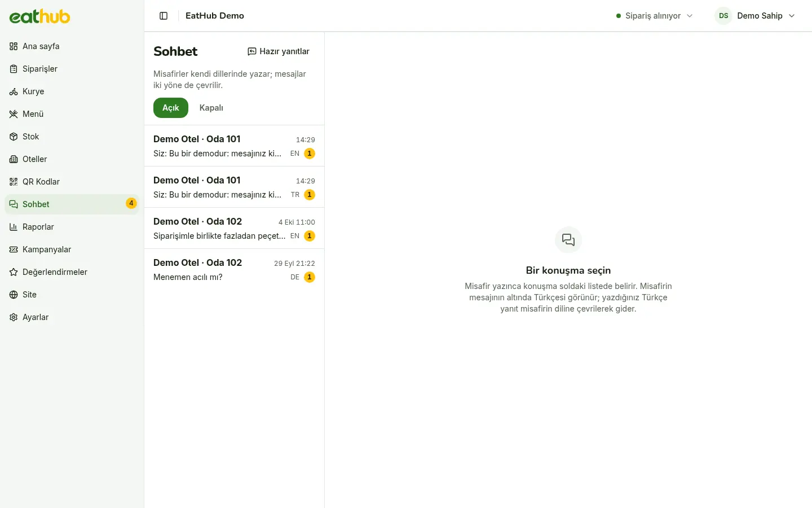The width and height of the screenshot is (812, 508).
Task: Switch to the Kapalı filter tab
Action: (x=211, y=108)
